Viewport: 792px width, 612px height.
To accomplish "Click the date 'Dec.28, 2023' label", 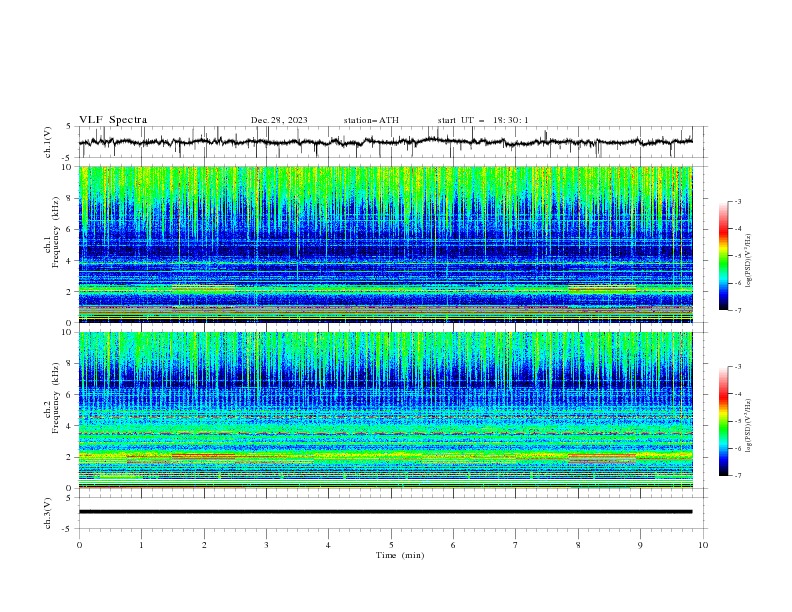I will coord(279,120).
